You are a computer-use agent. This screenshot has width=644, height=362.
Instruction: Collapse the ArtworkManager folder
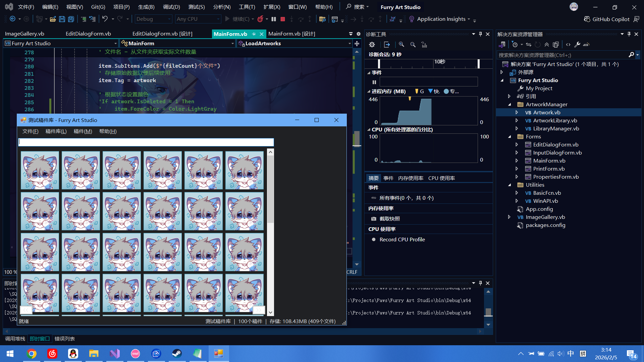[x=509, y=105]
